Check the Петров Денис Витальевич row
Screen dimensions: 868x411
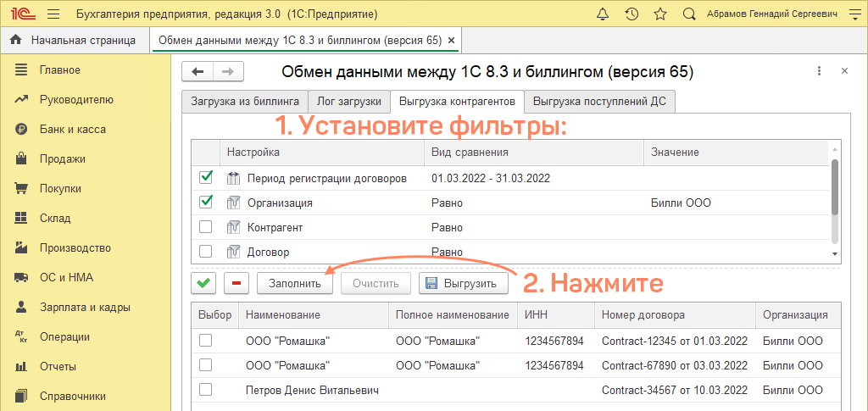point(205,390)
